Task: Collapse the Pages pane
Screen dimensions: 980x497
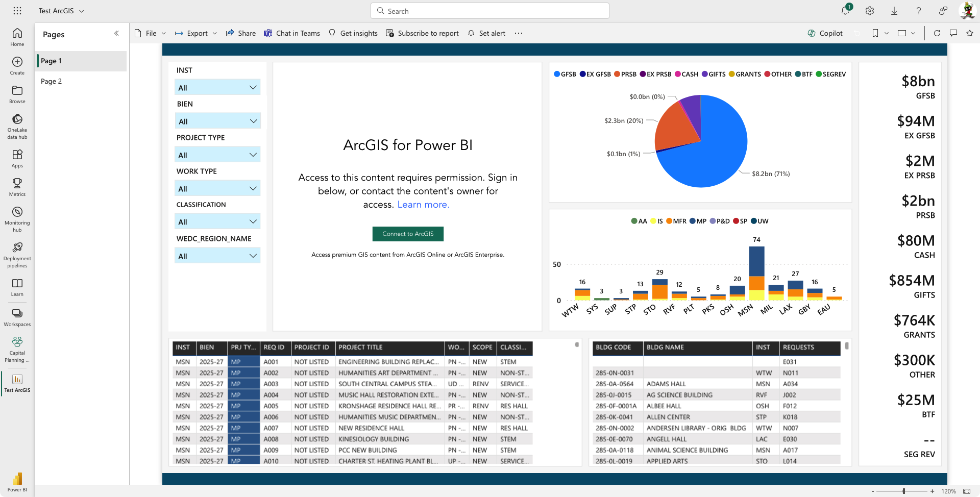Action: click(116, 33)
